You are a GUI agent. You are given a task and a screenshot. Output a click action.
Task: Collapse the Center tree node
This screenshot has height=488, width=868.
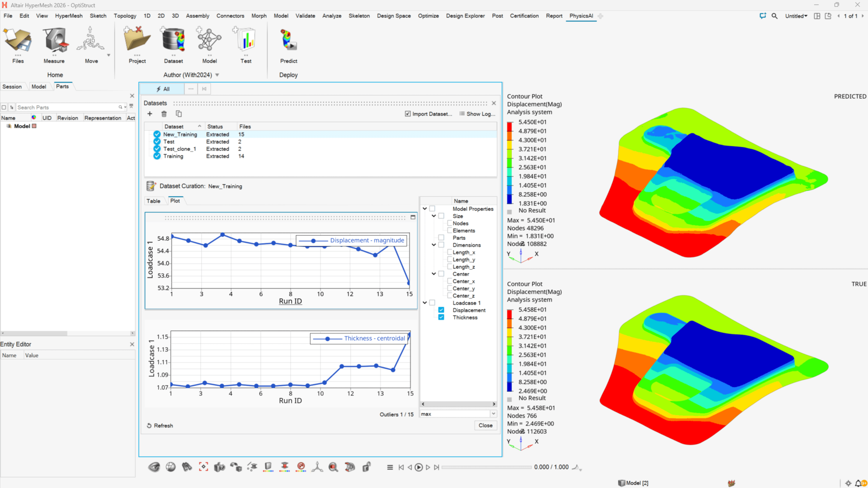point(434,274)
